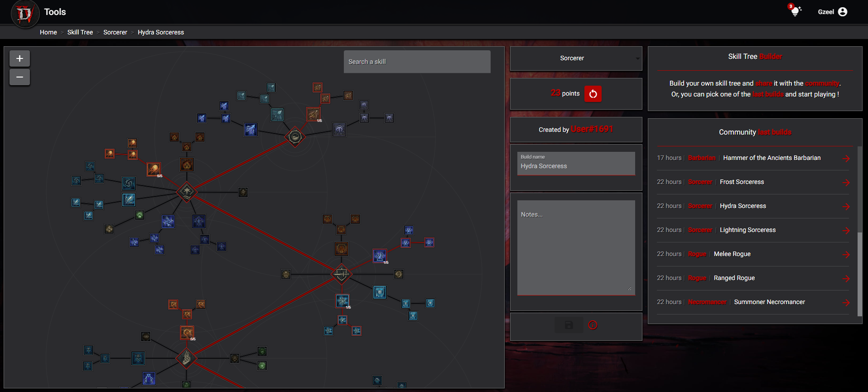Click the Defensive diamond hub with sword and shield
This screenshot has height=392, width=868.
click(342, 274)
